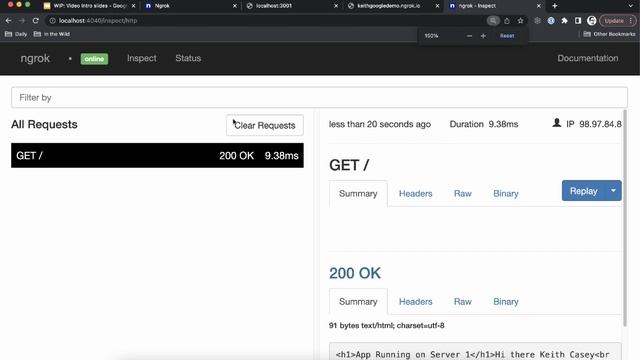Click the IP address 98.97.84.8

(x=600, y=124)
